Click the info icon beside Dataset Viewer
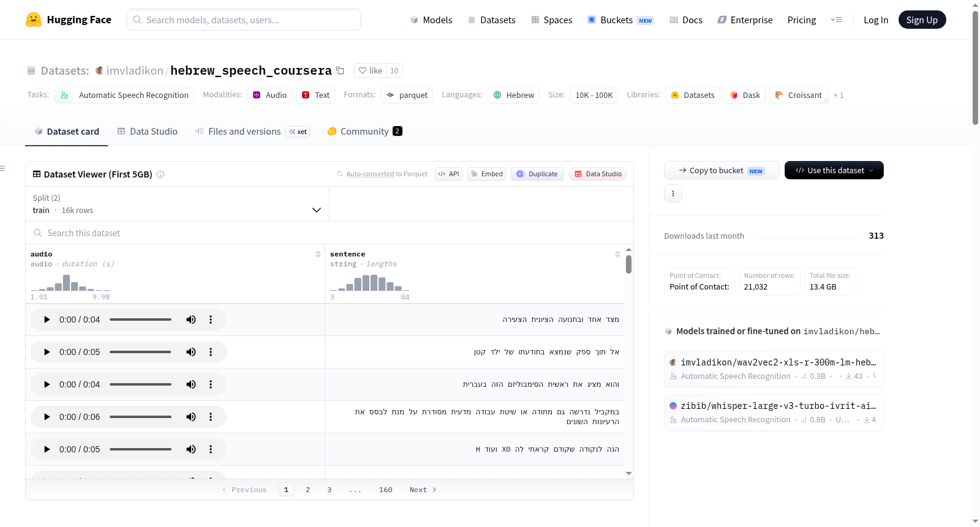Image resolution: width=980 pixels, height=527 pixels. point(160,174)
